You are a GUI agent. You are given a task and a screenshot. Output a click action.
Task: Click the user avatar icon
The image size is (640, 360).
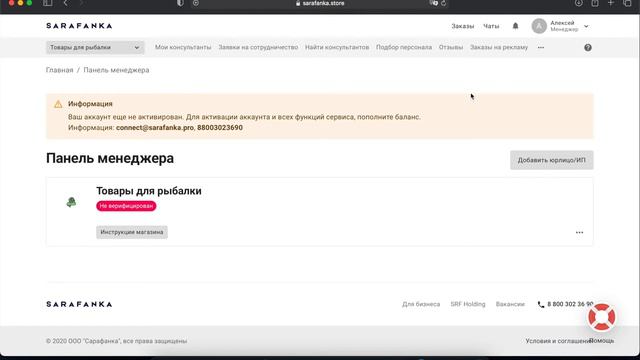tap(539, 26)
